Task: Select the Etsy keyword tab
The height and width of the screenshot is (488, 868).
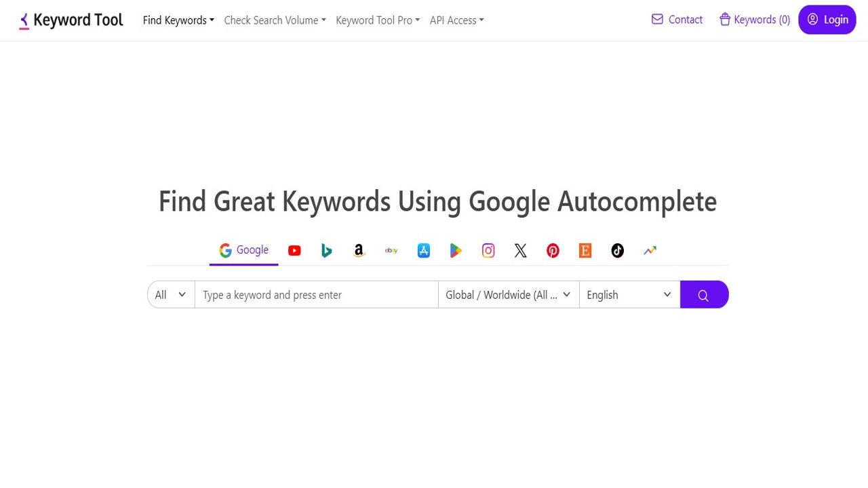Action: coord(585,251)
